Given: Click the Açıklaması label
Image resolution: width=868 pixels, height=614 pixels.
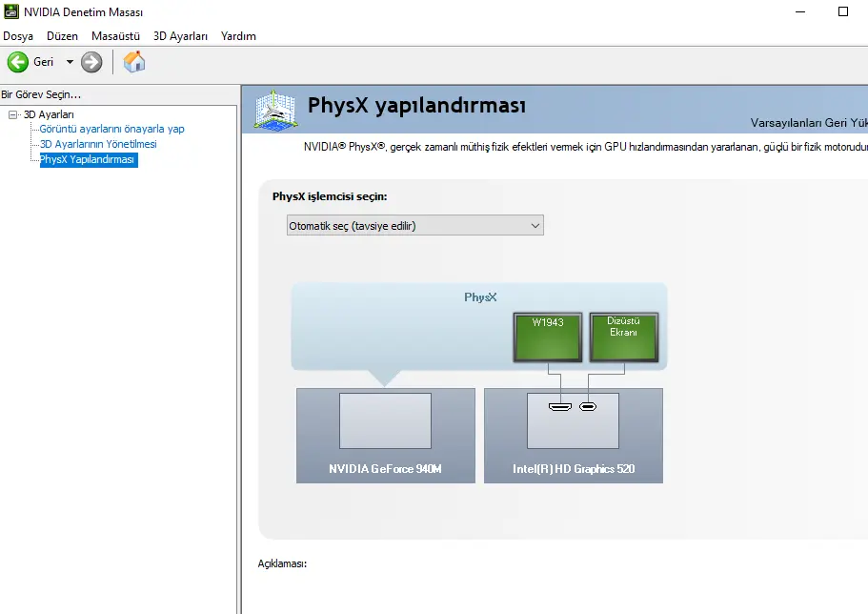Looking at the screenshot, I should click(x=282, y=563).
